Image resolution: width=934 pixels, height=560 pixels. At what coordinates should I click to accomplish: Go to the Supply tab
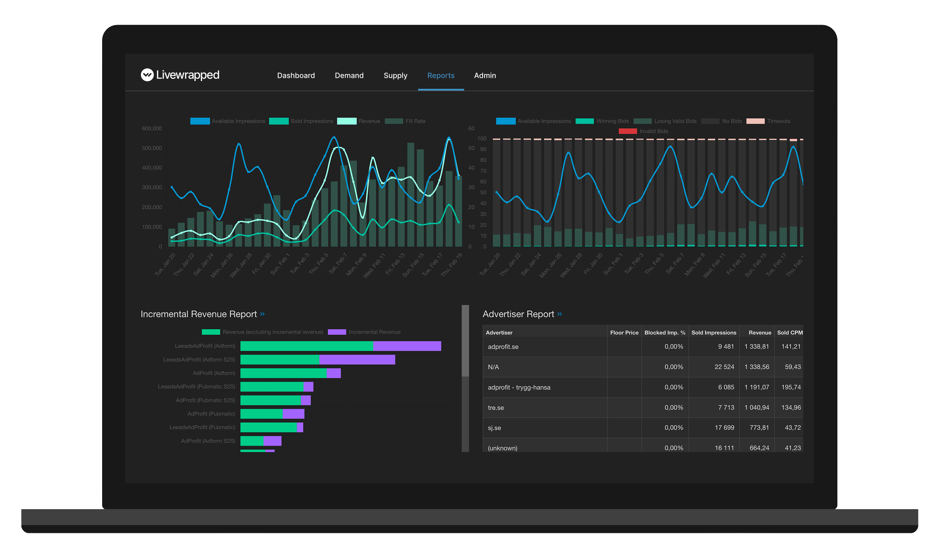point(395,75)
